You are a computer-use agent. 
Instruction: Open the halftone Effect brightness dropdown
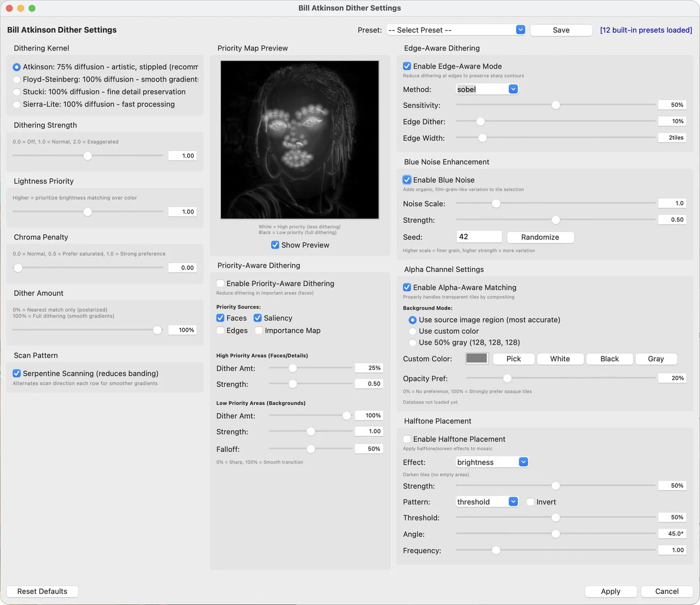click(x=492, y=462)
